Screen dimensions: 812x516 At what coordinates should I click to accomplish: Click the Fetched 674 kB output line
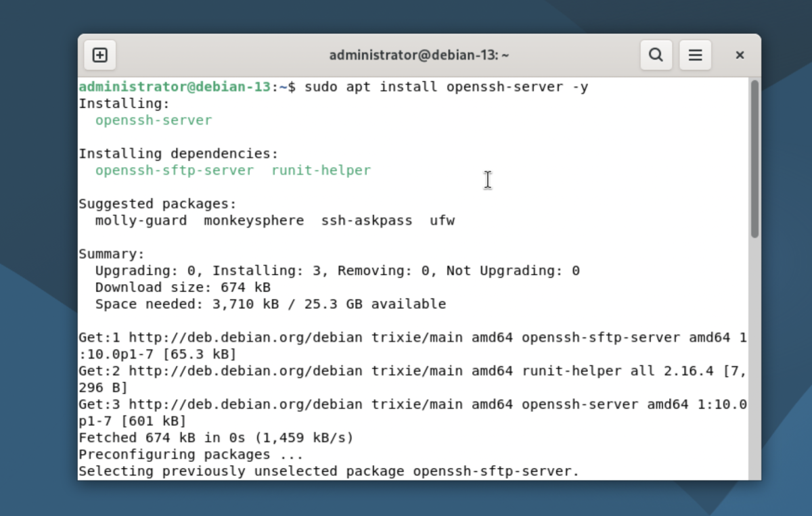tap(216, 438)
